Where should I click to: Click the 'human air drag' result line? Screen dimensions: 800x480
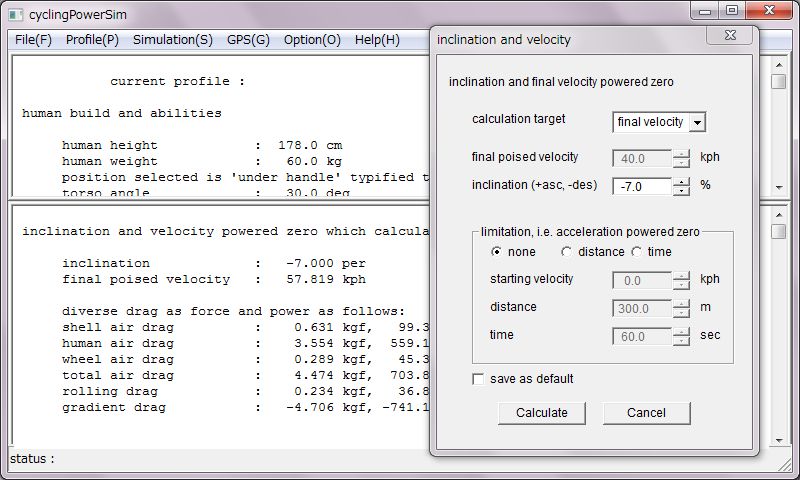coord(245,343)
